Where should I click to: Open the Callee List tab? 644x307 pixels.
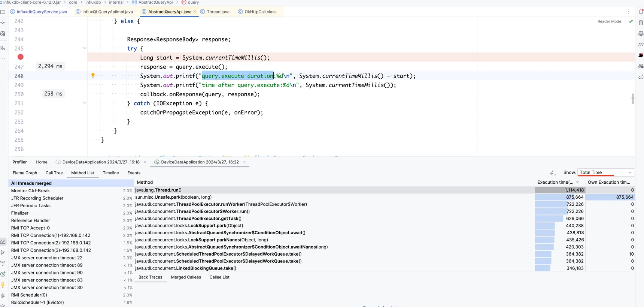pyautogui.click(x=219, y=277)
